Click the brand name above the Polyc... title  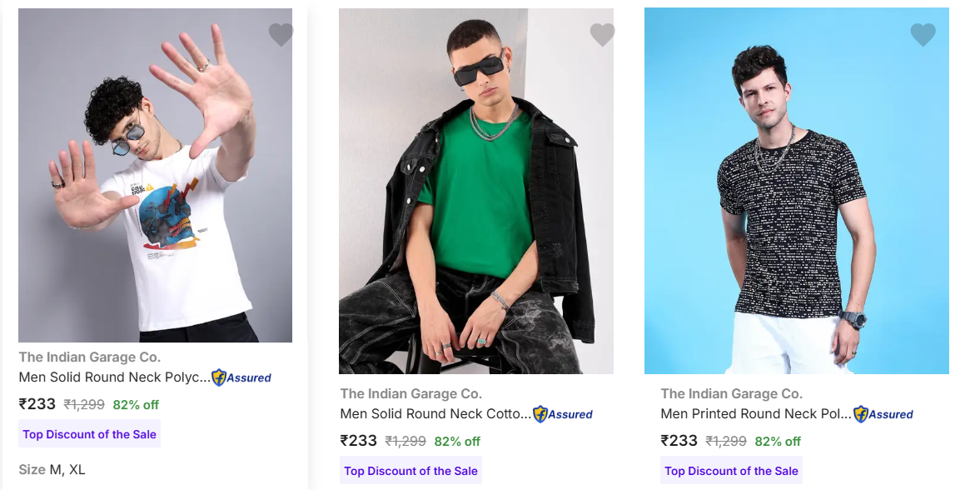[x=89, y=357]
